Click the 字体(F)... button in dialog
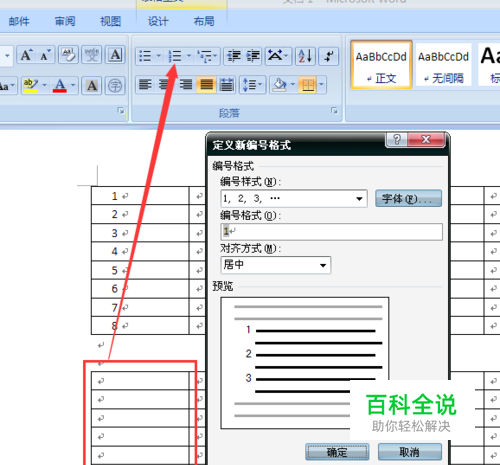 point(408,199)
